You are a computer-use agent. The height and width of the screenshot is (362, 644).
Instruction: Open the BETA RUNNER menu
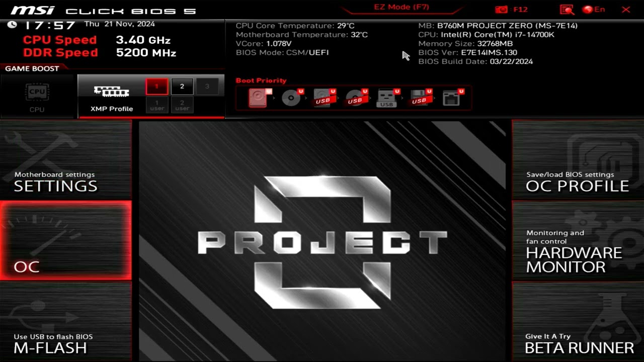click(578, 322)
